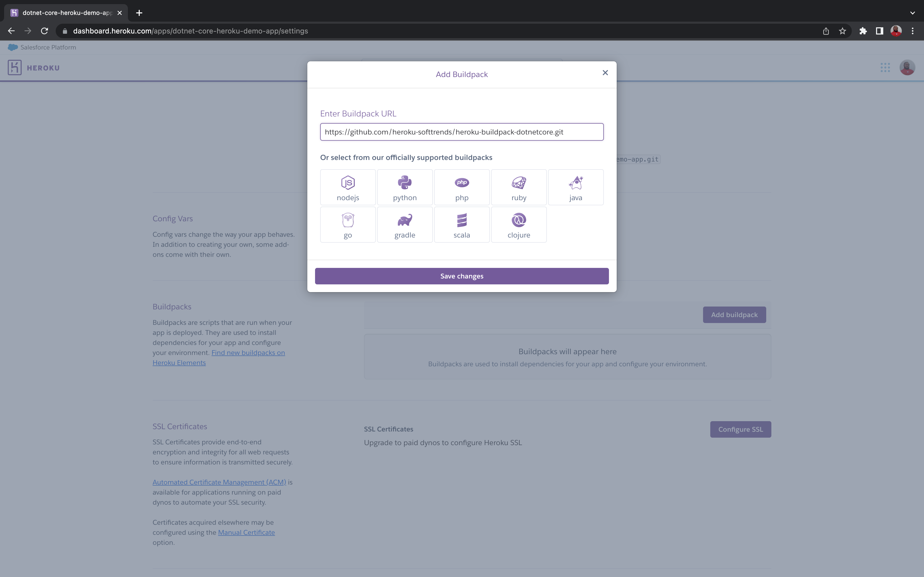This screenshot has height=577, width=924.
Task: Select the php buildpack
Action: pos(462,187)
